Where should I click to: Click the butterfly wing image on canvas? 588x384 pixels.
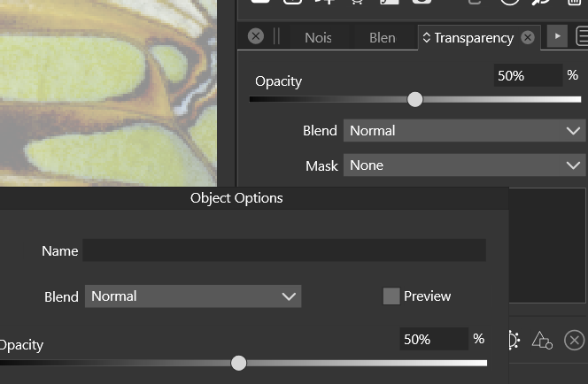point(106,88)
